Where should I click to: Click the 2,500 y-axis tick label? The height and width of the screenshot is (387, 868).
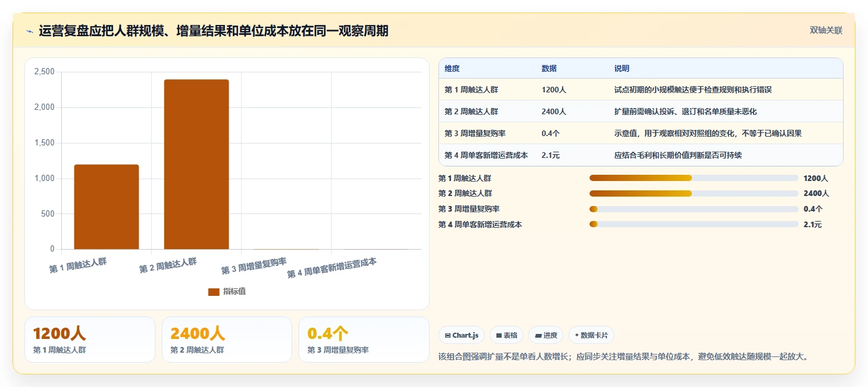click(44, 72)
